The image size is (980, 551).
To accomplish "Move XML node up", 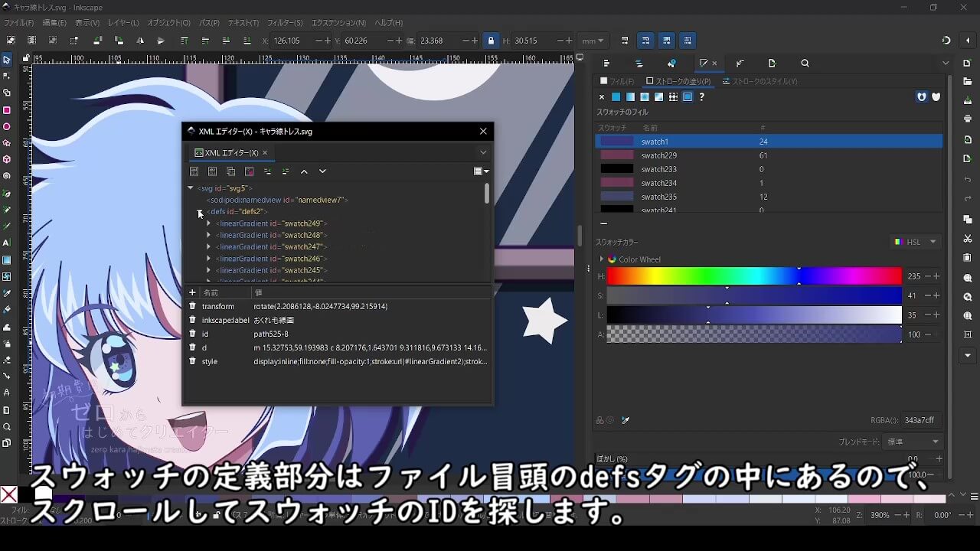I will [304, 171].
